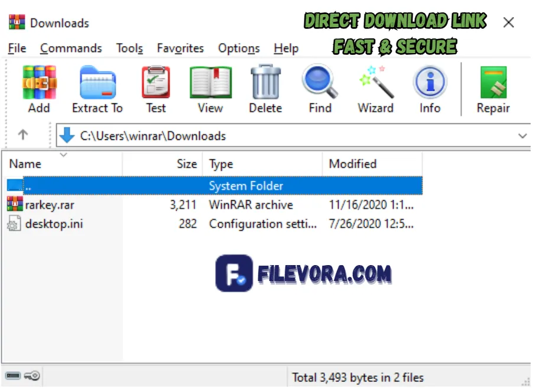Open the Options menu
The width and height of the screenshot is (533, 392).
[239, 48]
